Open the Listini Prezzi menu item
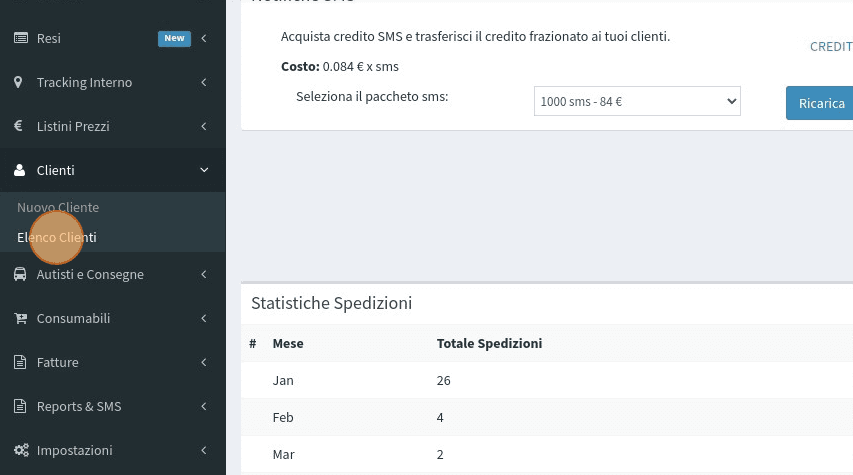The width and height of the screenshot is (853, 475). (x=113, y=126)
